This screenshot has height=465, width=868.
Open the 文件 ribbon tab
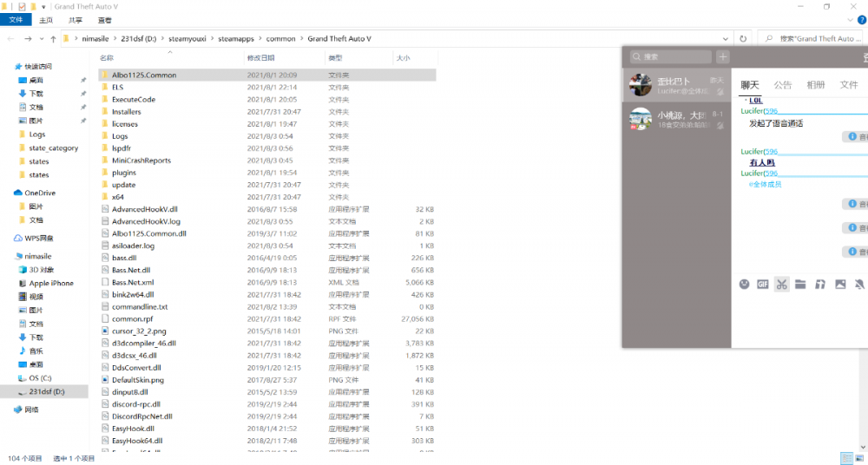[x=16, y=20]
